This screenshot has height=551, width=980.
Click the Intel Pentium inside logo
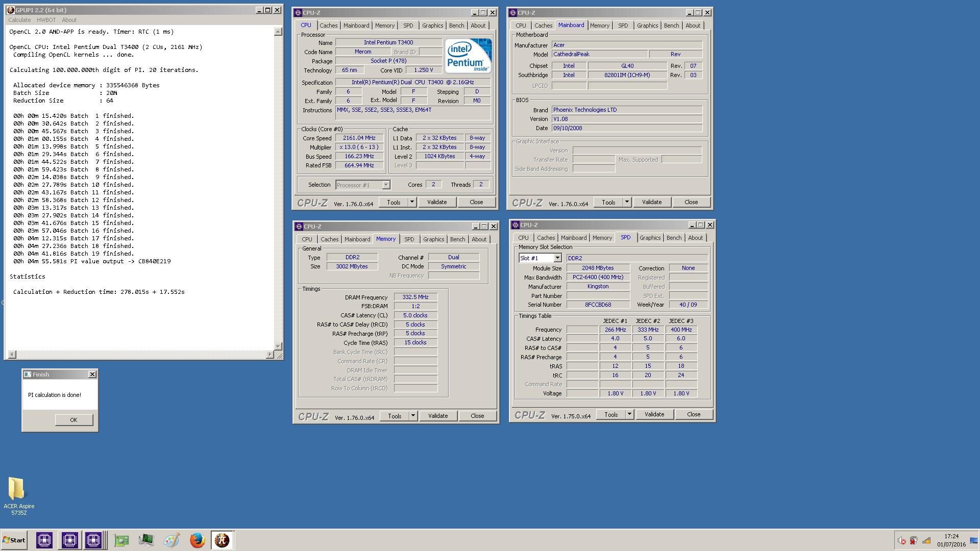pyautogui.click(x=468, y=56)
